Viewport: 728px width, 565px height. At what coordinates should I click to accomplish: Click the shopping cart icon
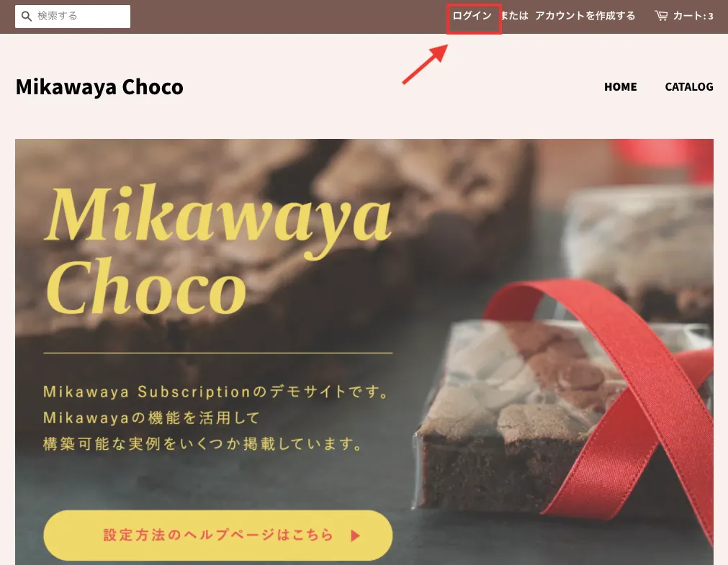661,16
